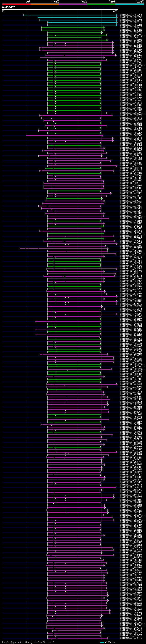Open entry UniRef100_P25613
146x644 pixels.
[x=131, y=402]
